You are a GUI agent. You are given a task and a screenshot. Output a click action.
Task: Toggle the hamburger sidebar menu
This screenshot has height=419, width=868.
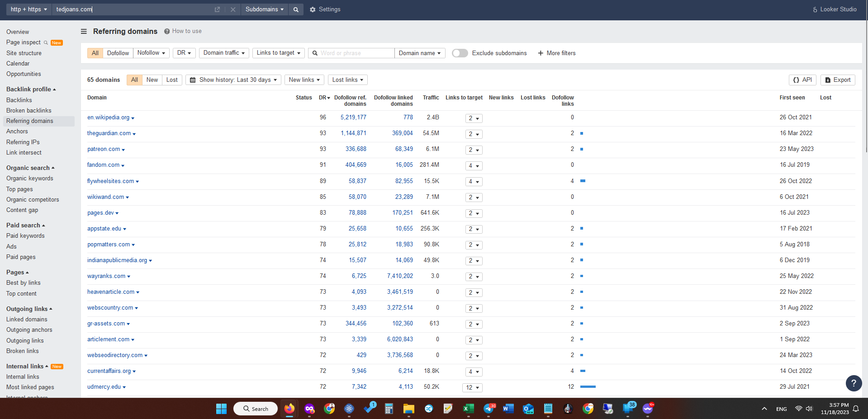pos(84,31)
